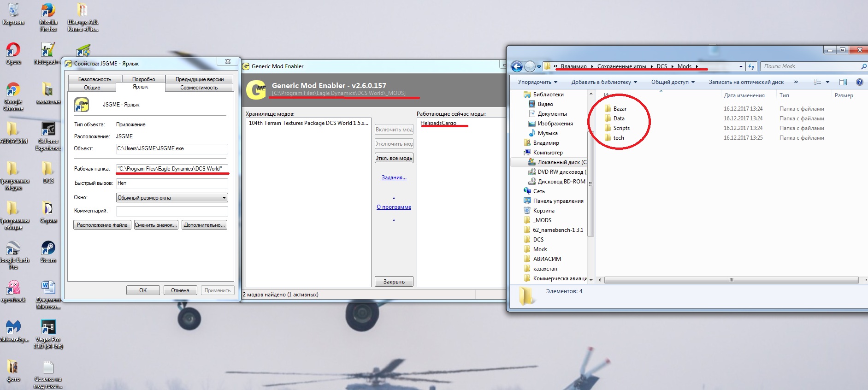
Task: Click Откл. все моды button
Action: tap(394, 158)
